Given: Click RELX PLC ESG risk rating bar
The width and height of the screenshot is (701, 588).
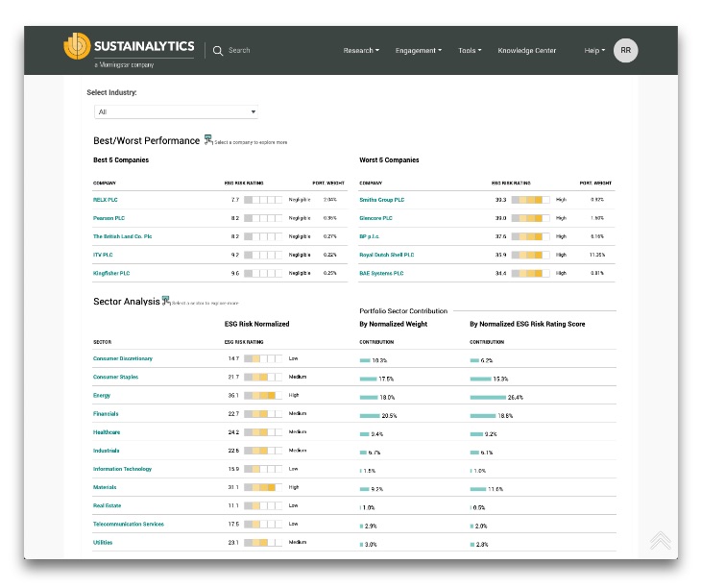Looking at the screenshot, I should point(263,200).
